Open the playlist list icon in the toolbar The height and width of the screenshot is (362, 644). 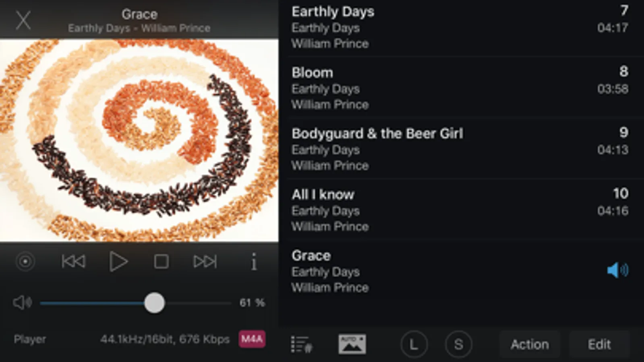tap(301, 344)
